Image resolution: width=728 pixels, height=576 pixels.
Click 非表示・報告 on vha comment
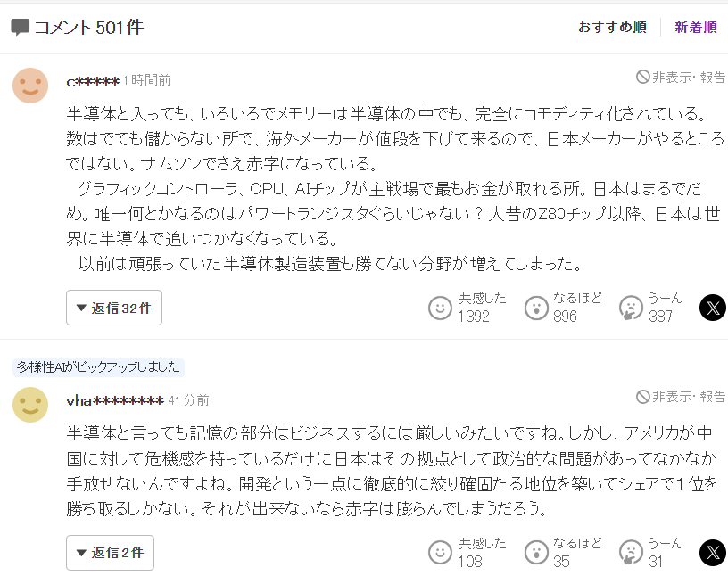[x=681, y=397]
